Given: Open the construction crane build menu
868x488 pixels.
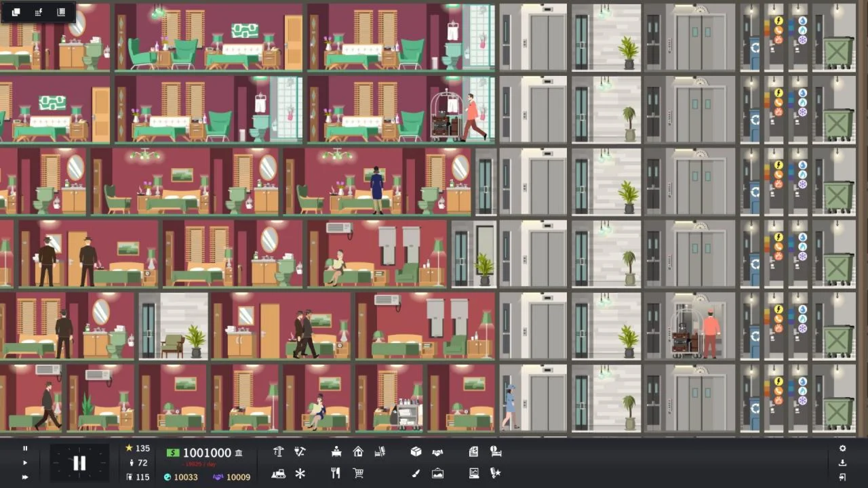Looking at the screenshot, I should [278, 451].
